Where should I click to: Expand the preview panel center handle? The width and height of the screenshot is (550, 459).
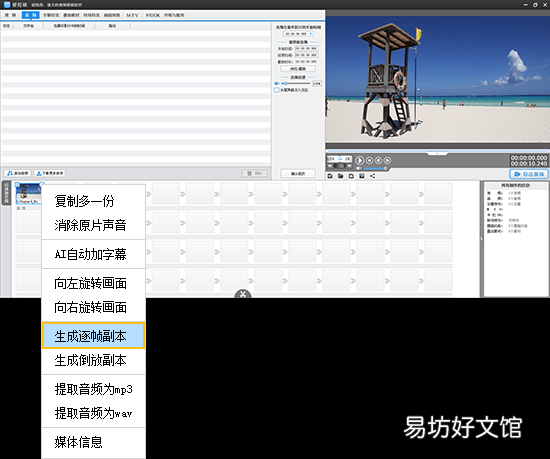(x=437, y=154)
